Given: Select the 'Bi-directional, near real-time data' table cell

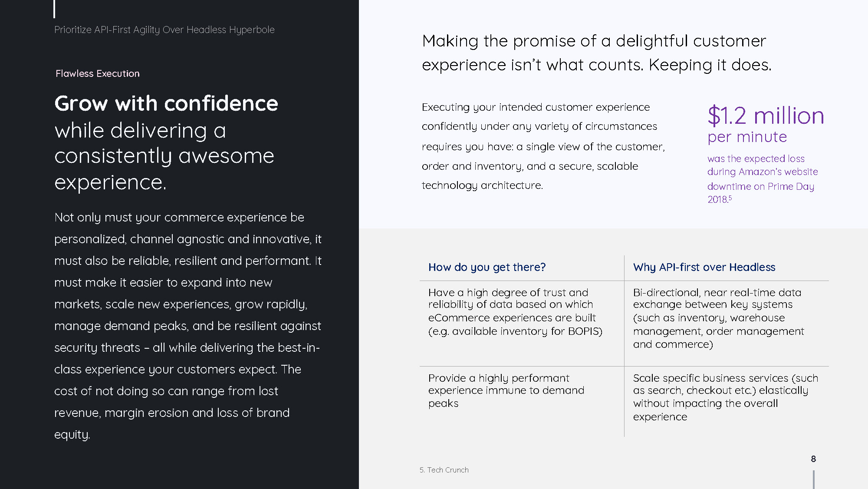Looking at the screenshot, I should coord(718,318).
